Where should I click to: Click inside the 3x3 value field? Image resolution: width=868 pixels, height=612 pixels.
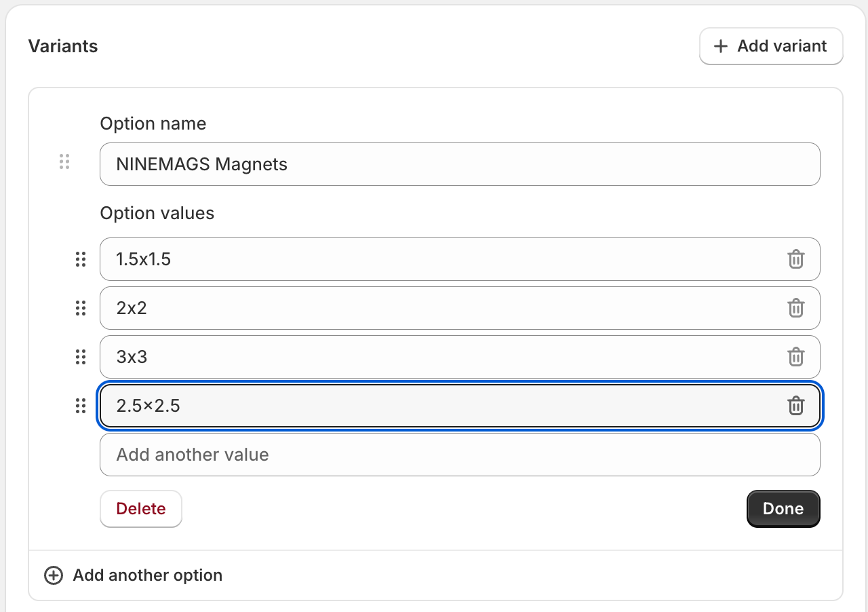click(x=441, y=357)
